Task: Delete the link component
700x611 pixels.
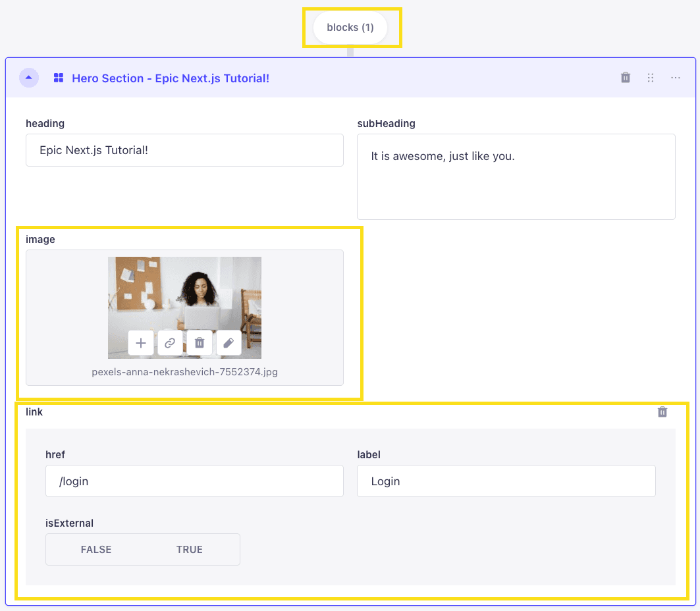Action: pos(662,412)
